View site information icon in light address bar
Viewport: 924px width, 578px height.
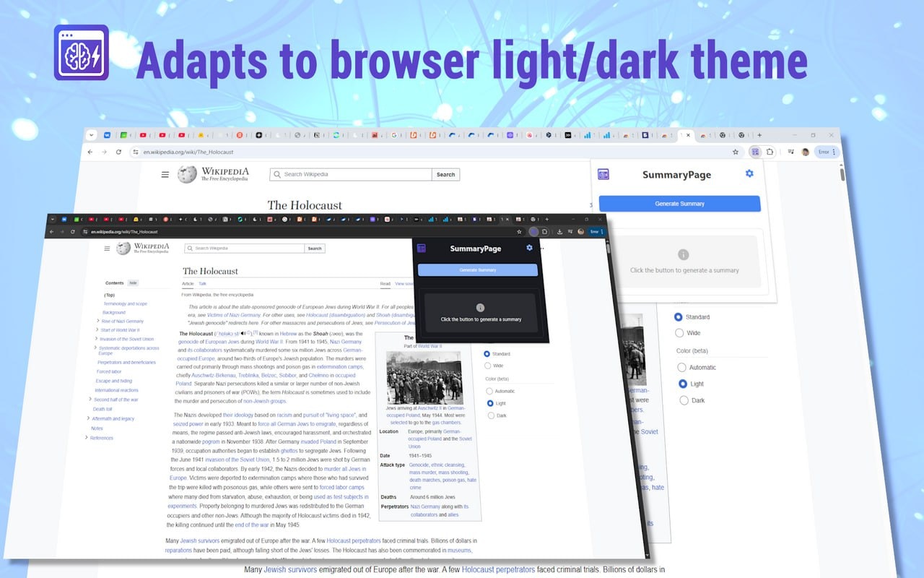tap(135, 152)
